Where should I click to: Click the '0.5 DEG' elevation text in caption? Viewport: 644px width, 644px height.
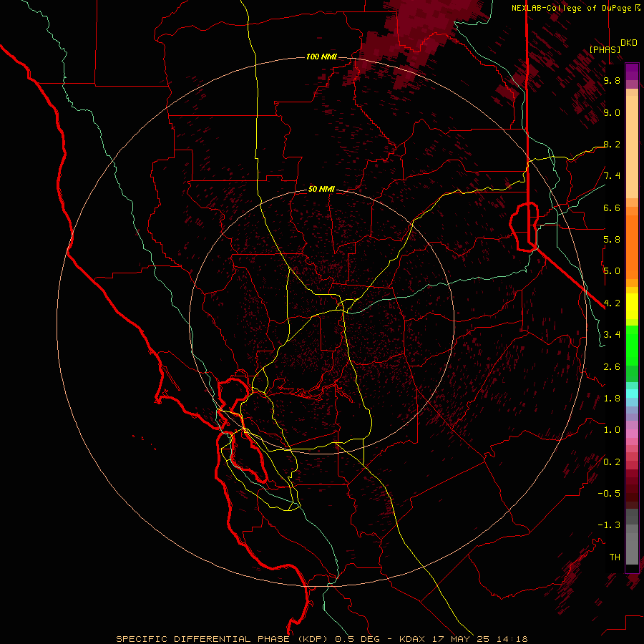pos(357,639)
